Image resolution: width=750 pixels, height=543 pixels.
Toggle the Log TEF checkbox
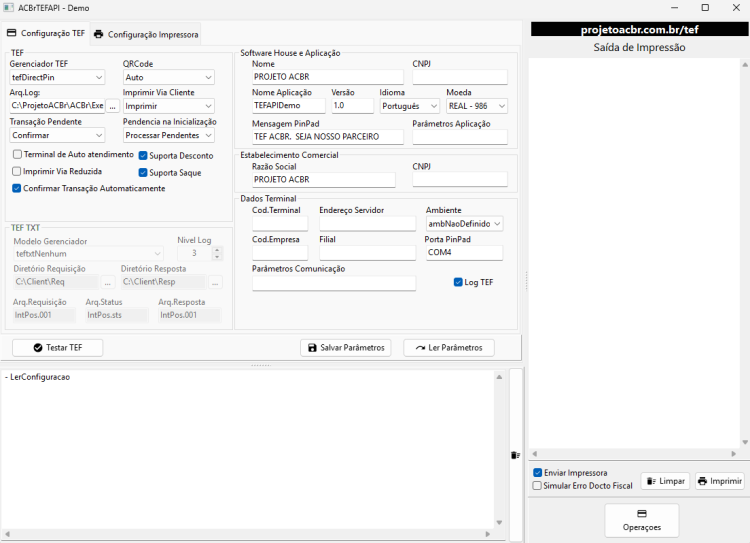pyautogui.click(x=458, y=282)
